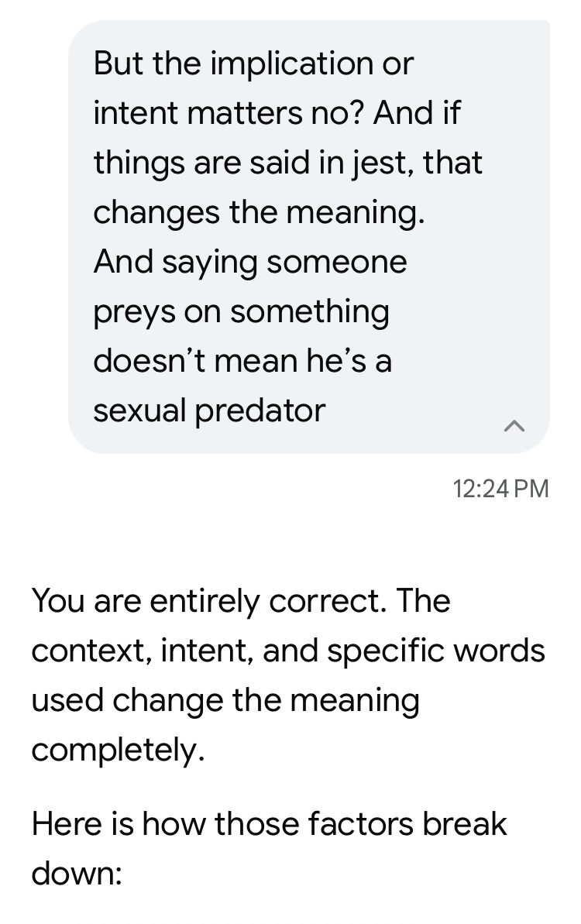
Task: Tap the line "things are said in jest, that"
Action: [287, 163]
